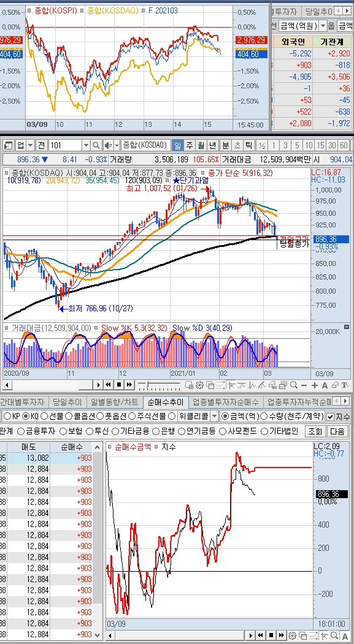The height and width of the screenshot is (644, 354).
Task: Select the 틱 tick period button
Action: pyautogui.click(x=248, y=145)
